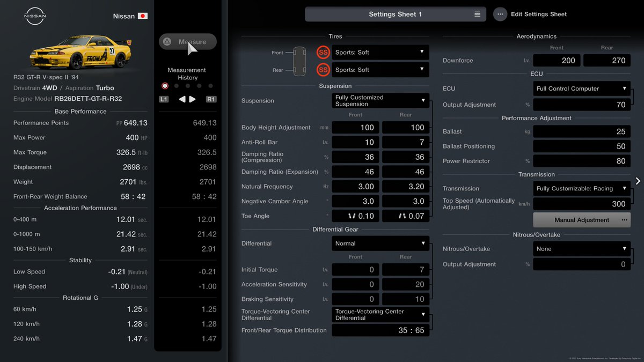Adjust rear downforce value 270

[607, 61]
